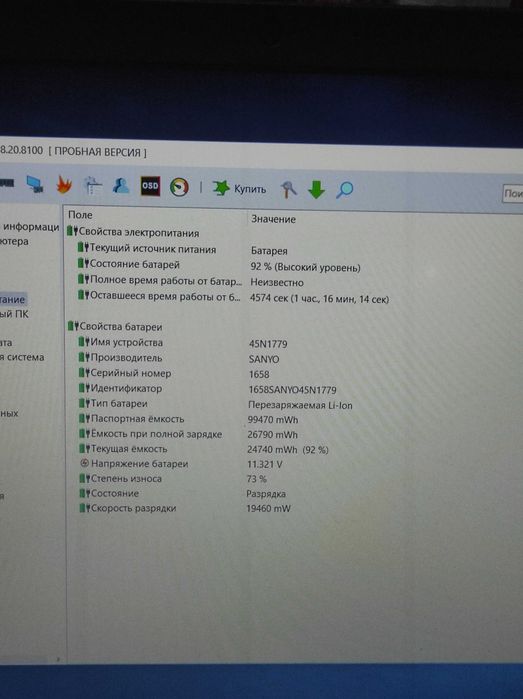Open the user icon in toolbar
Image resolution: width=523 pixels, height=699 pixels.
[x=121, y=185]
